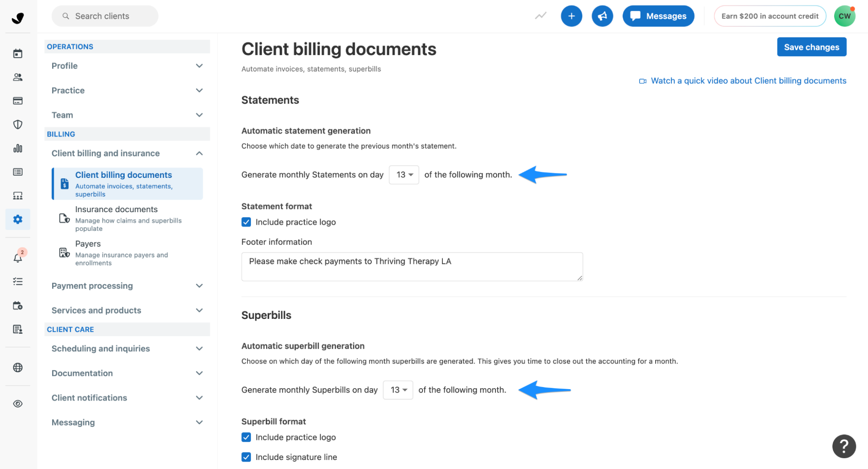Click Earn $200 in account credit
The image size is (868, 469).
769,16
